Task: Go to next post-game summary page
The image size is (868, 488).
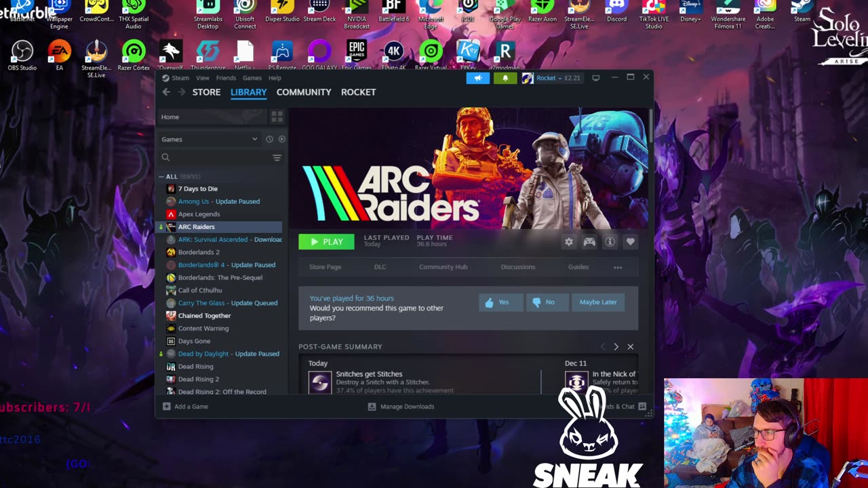Action: click(x=616, y=347)
